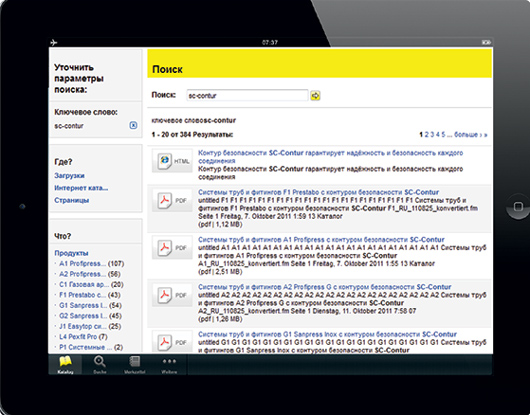Click the Что? section heading
530x415 pixels.
click(63, 236)
